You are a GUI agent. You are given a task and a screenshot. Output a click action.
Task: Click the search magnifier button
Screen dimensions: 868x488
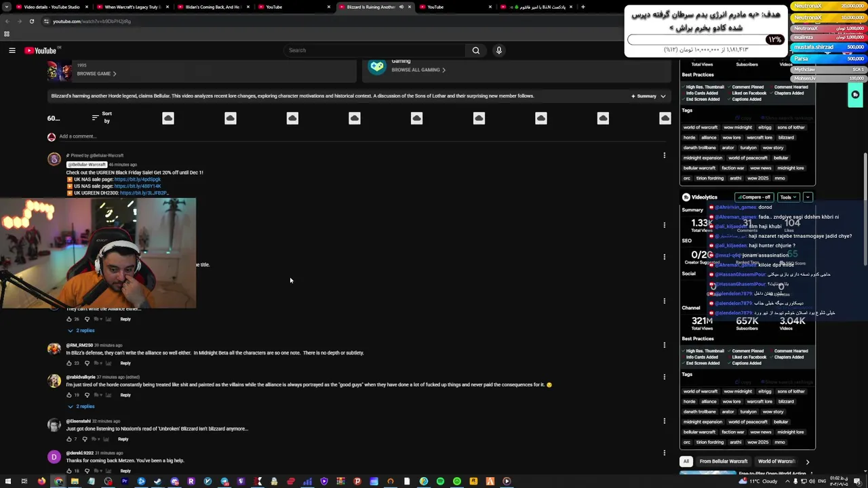475,50
